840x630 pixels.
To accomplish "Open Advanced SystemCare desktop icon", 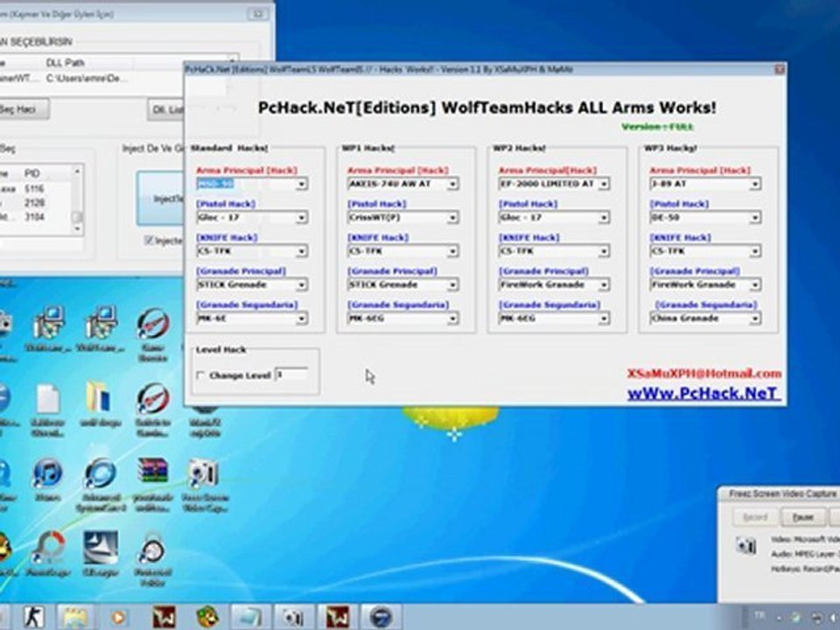I will (x=101, y=485).
